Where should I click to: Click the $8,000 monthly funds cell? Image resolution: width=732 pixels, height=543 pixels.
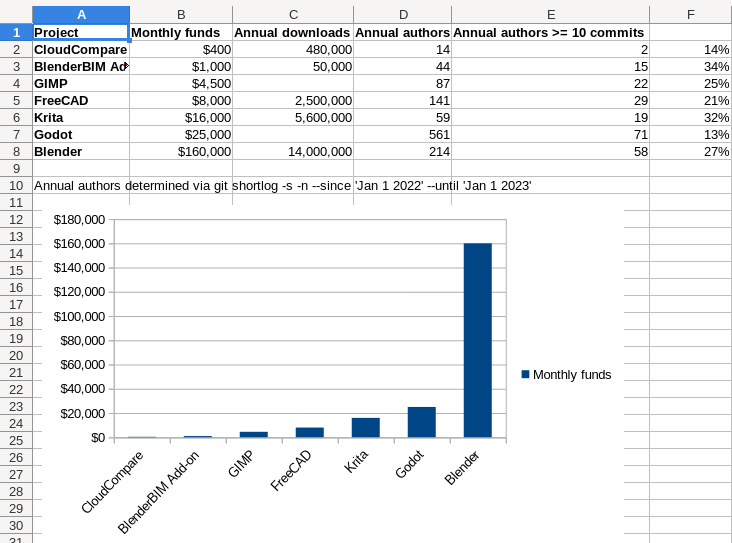tap(181, 100)
